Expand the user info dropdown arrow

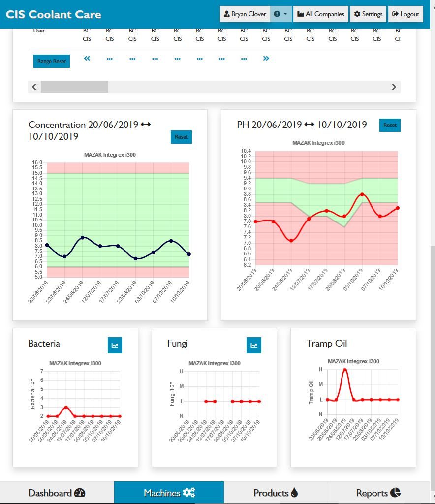280,14
